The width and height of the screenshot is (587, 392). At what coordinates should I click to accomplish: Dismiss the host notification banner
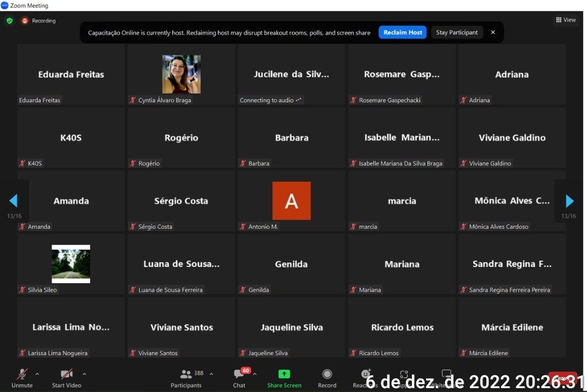pyautogui.click(x=493, y=33)
